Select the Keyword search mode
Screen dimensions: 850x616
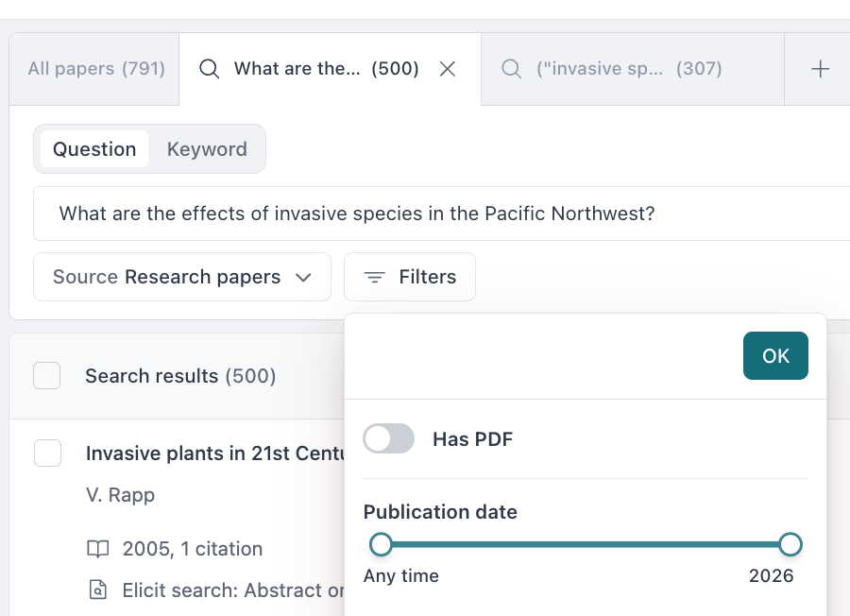pyautogui.click(x=207, y=149)
